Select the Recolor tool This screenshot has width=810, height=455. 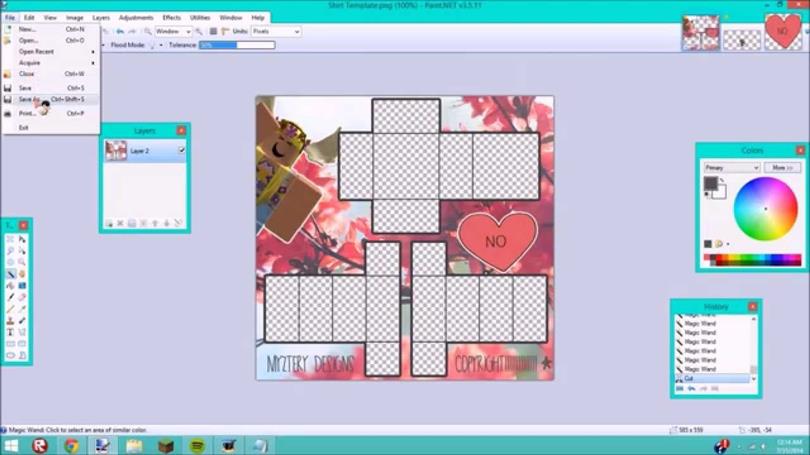(x=22, y=321)
